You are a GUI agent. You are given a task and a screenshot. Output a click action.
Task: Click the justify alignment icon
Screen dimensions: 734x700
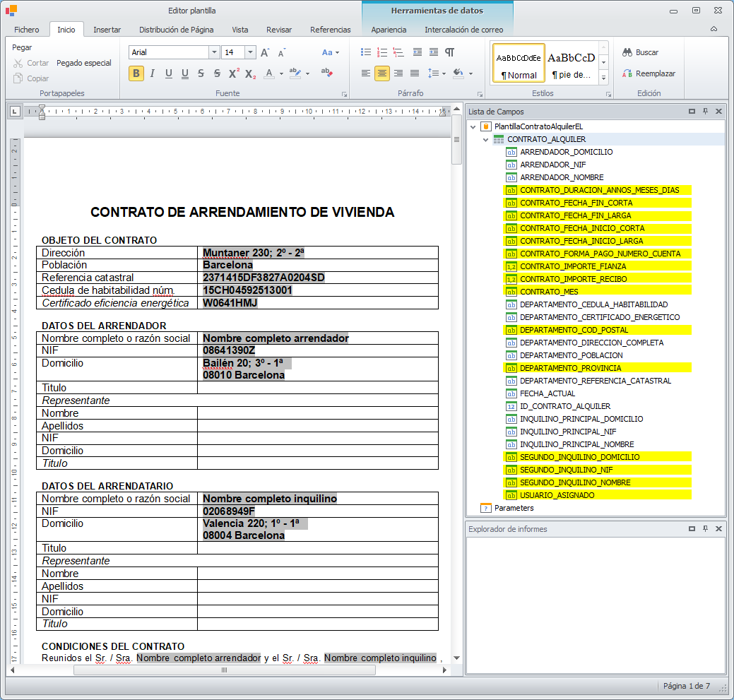(x=415, y=73)
